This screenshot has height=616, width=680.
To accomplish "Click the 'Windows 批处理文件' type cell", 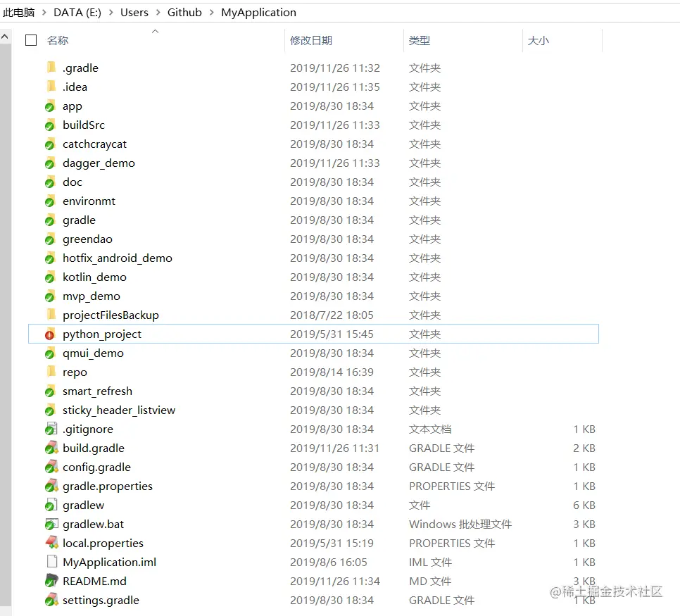I will tap(460, 524).
